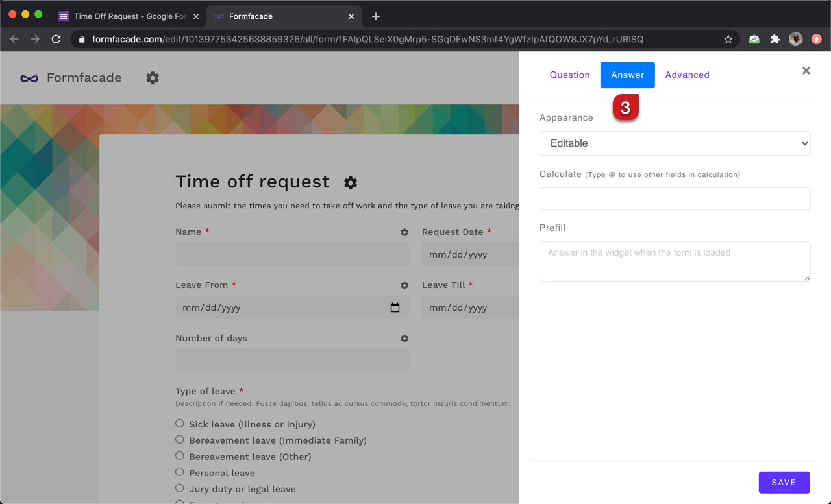Viewport: 831px width, 504px height.
Task: Open the Question tab
Action: [569, 75]
